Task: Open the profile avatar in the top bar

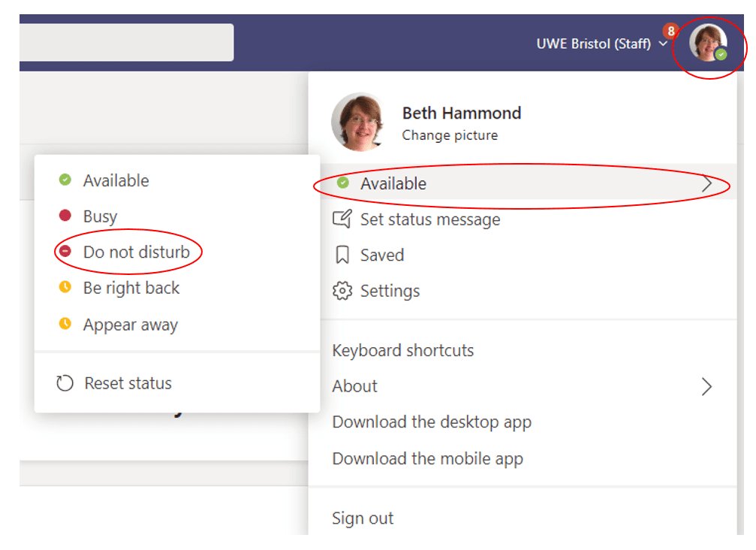Action: pyautogui.click(x=708, y=43)
